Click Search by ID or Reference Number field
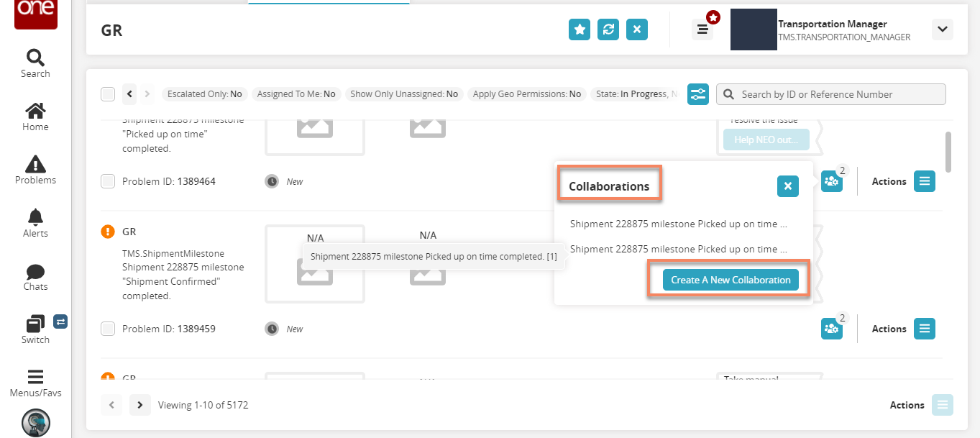Screen dimensions: 980x438 [x=831, y=94]
